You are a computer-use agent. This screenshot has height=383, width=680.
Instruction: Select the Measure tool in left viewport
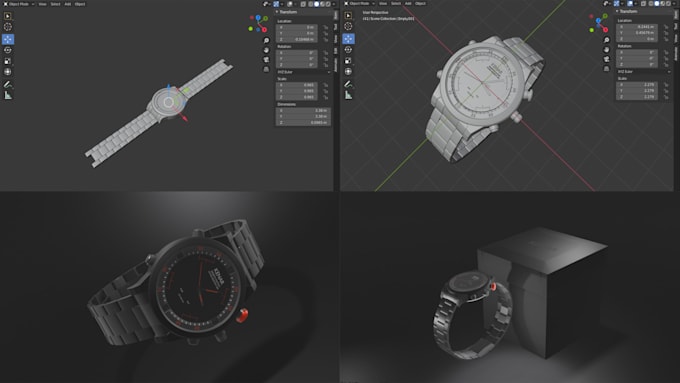click(x=8, y=95)
